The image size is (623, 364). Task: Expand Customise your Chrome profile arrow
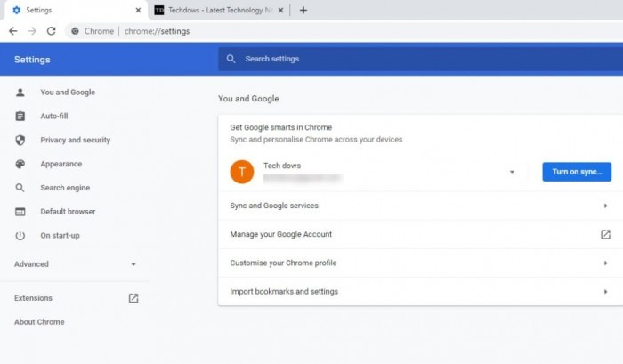(x=605, y=263)
